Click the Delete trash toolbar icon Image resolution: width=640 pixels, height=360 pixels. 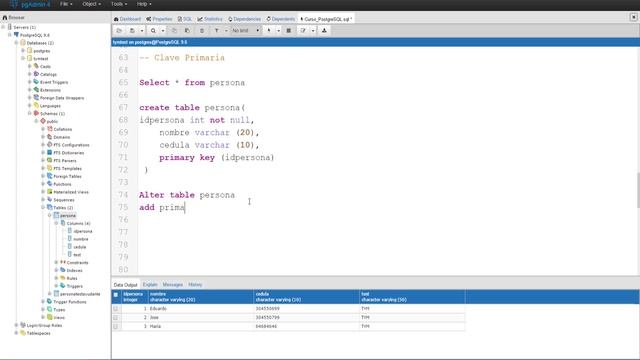pos(202,31)
